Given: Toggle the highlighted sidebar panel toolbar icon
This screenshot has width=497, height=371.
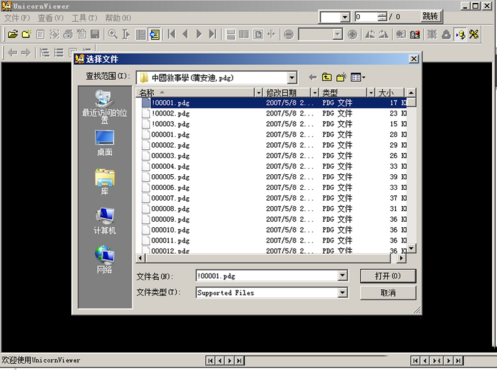Looking at the screenshot, I should (x=155, y=34).
